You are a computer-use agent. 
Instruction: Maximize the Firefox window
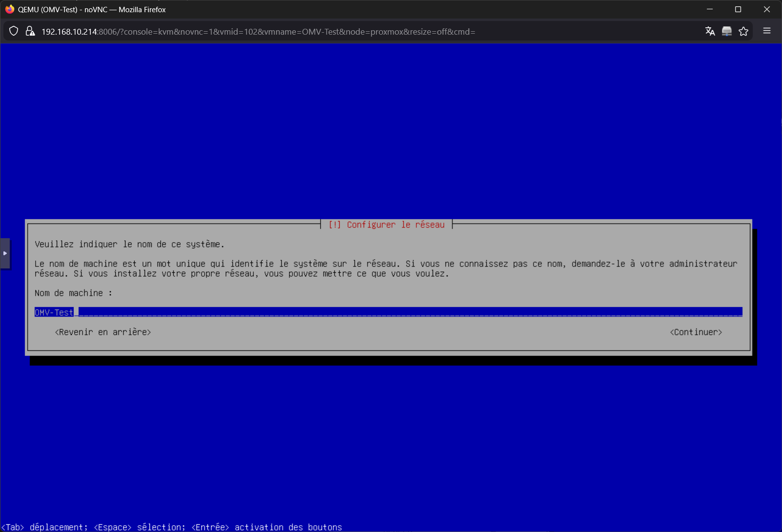[738, 9]
